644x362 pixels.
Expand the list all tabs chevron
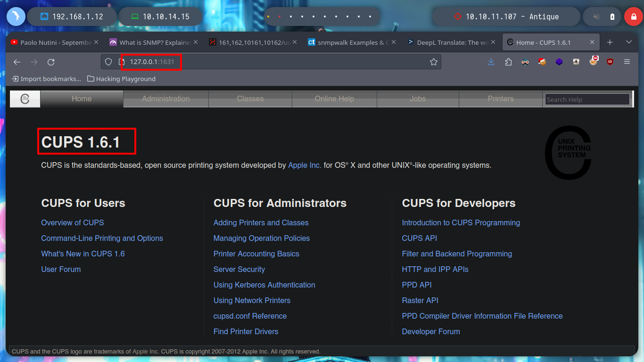(628, 42)
